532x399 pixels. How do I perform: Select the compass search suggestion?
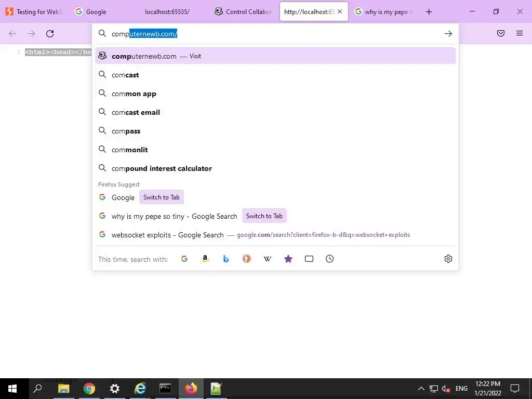[x=275, y=131]
